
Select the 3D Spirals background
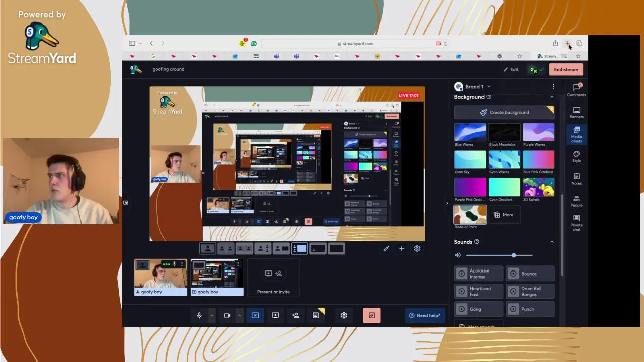pos(538,187)
